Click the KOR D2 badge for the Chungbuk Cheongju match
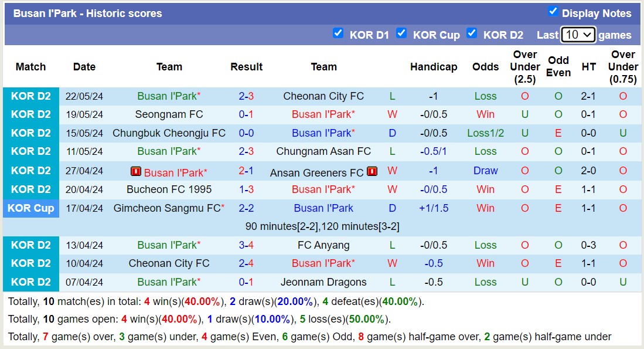Viewport: 644px width, 349px height. [x=30, y=133]
